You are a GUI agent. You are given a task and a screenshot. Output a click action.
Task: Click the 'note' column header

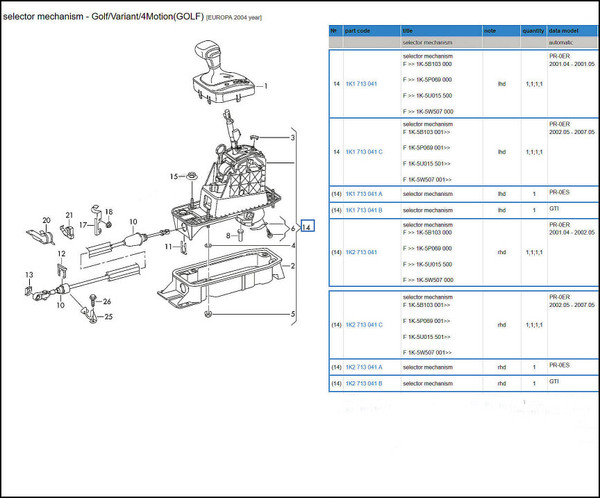[x=490, y=31]
